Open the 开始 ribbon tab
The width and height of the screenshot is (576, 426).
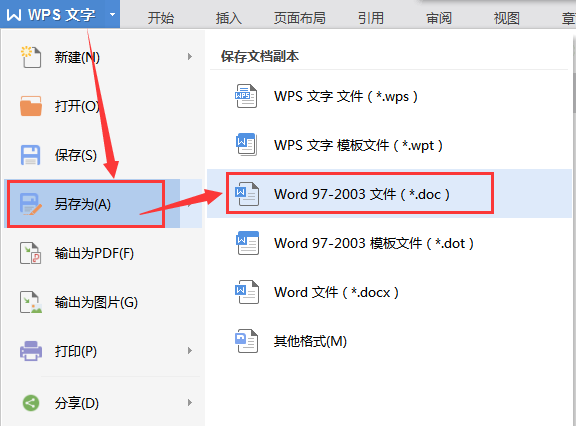click(x=161, y=18)
